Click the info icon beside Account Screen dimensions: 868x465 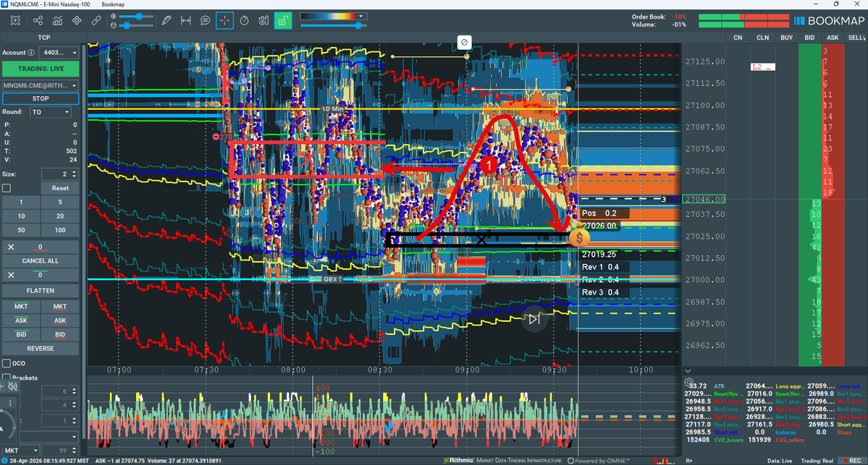coord(32,53)
